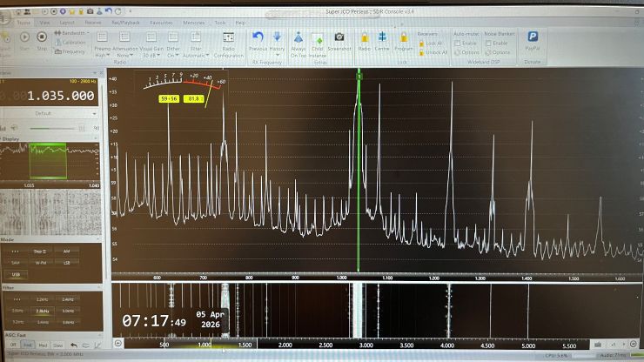Image resolution: width=644 pixels, height=362 pixels.
Task: Expand the Preamp dropdown
Action: [x=102, y=55]
